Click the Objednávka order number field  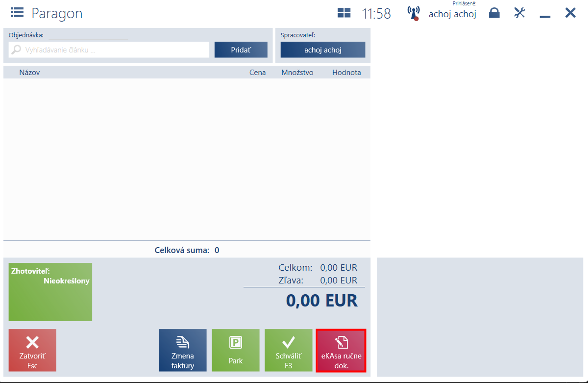click(x=88, y=35)
